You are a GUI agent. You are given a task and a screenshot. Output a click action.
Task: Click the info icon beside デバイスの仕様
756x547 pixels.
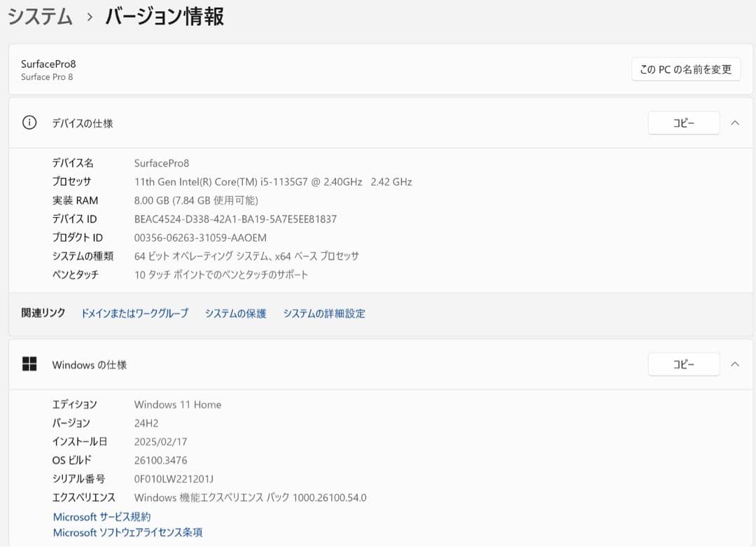click(29, 123)
